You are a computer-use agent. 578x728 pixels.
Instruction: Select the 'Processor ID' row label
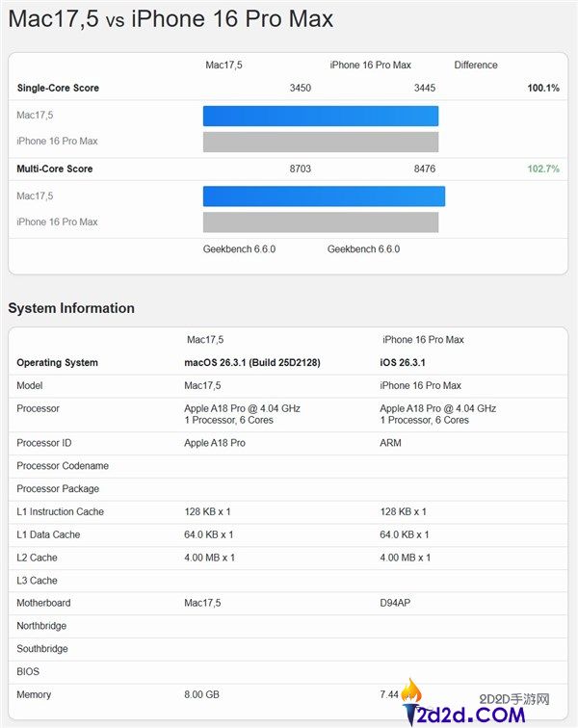(x=44, y=443)
